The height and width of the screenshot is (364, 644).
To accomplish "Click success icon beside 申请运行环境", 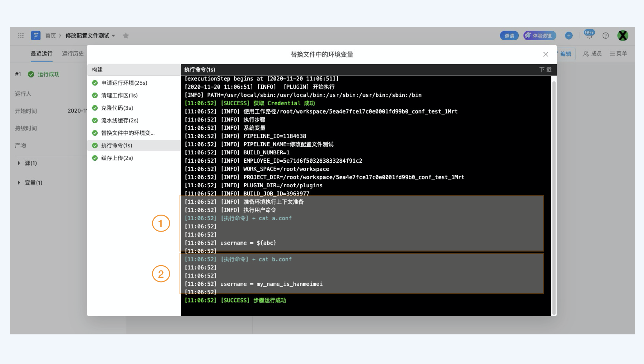I will (95, 83).
